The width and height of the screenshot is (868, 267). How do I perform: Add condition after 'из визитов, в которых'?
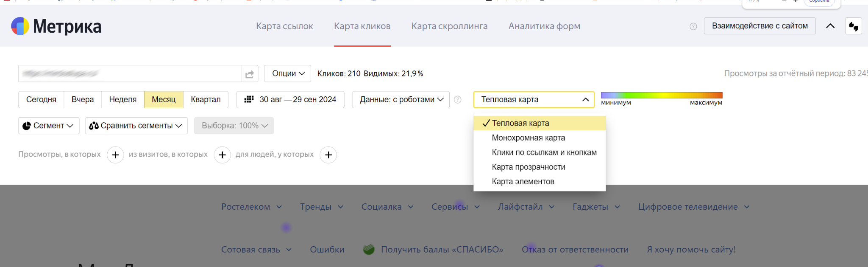pyautogui.click(x=222, y=155)
